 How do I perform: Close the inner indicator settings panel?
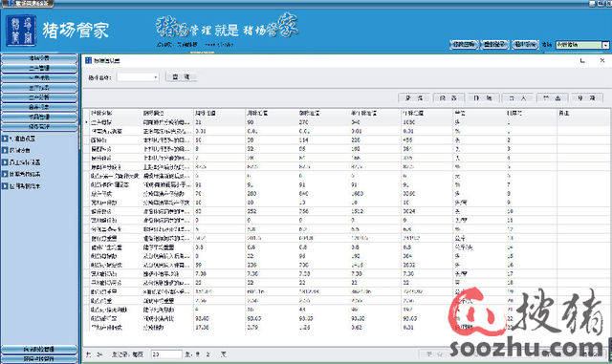pyautogui.click(x=602, y=60)
